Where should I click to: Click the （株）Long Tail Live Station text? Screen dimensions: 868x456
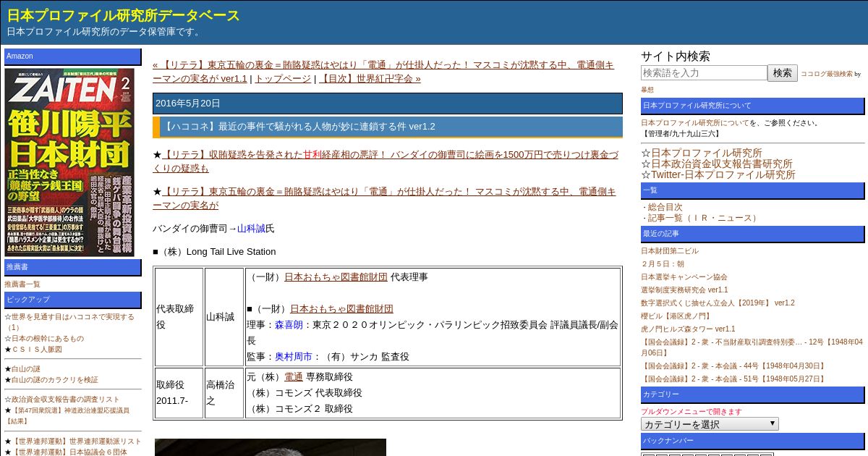coord(214,252)
